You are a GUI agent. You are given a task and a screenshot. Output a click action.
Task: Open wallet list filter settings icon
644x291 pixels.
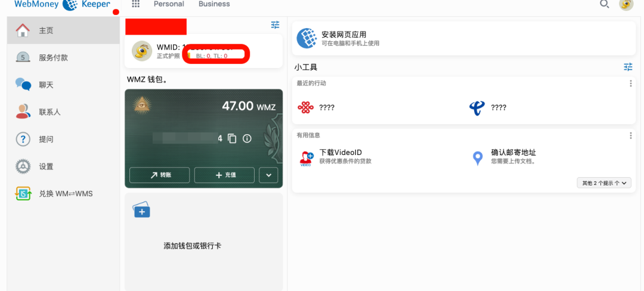point(275,25)
